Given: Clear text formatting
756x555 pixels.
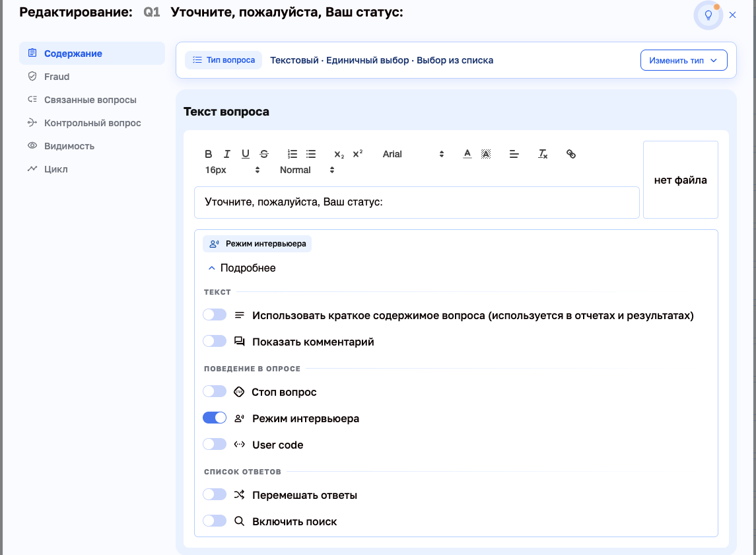Looking at the screenshot, I should coord(543,154).
